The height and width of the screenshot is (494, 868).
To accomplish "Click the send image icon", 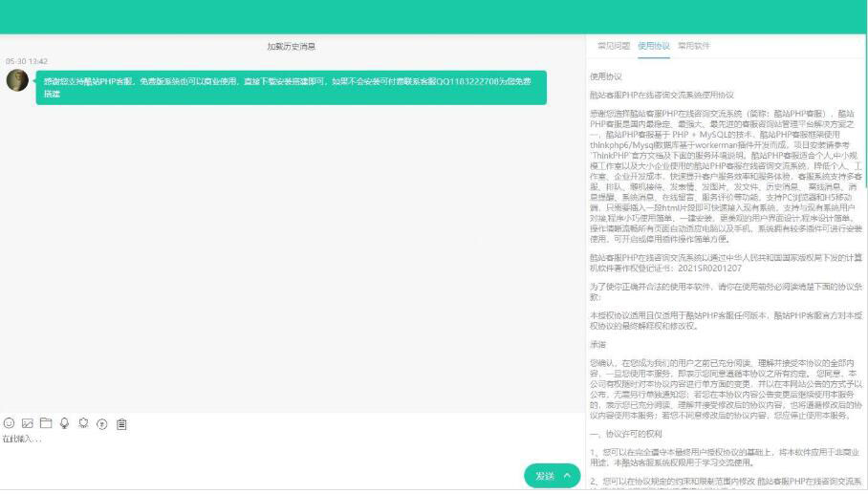I will tap(27, 423).
